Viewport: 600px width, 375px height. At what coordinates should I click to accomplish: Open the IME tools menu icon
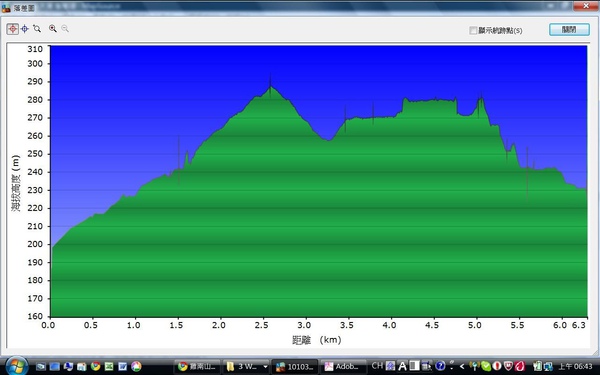(426, 366)
